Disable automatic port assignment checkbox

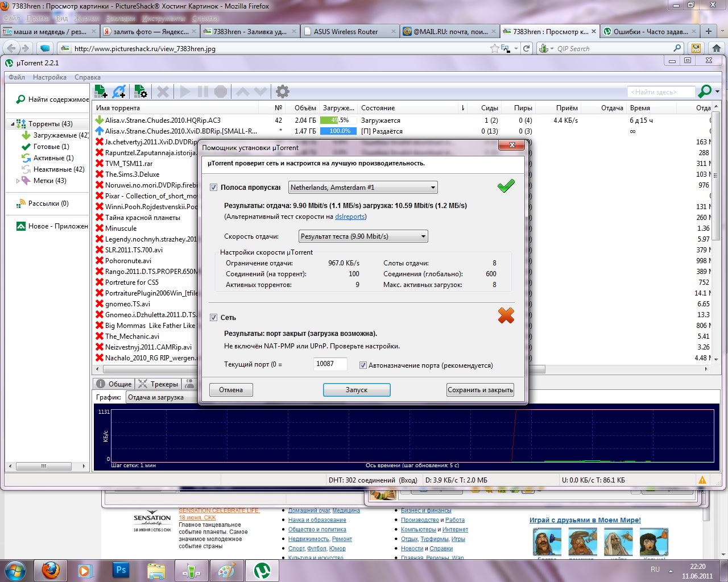click(363, 365)
